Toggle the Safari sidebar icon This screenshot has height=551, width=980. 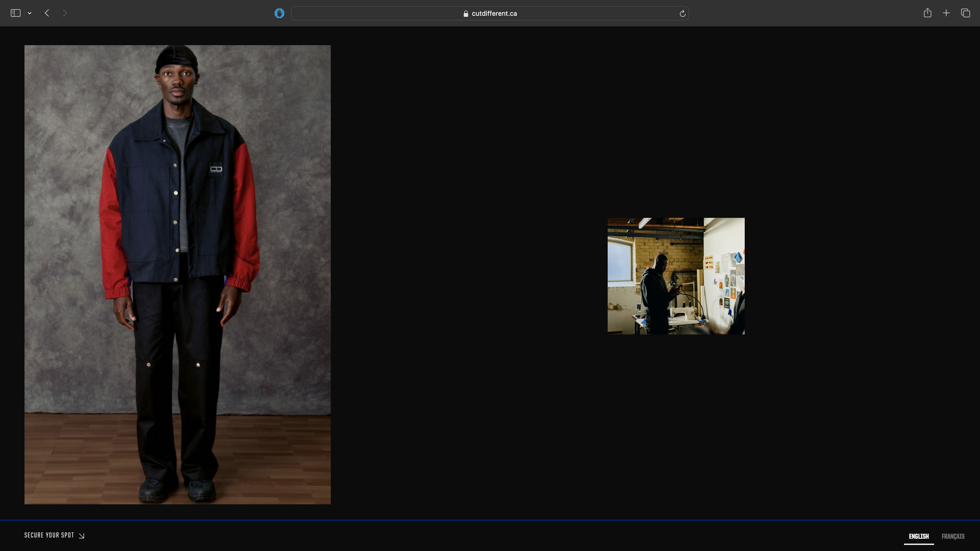pos(15,13)
